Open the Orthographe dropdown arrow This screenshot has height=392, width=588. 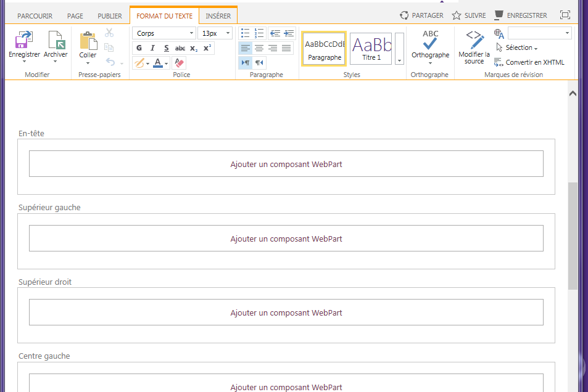pos(430,63)
